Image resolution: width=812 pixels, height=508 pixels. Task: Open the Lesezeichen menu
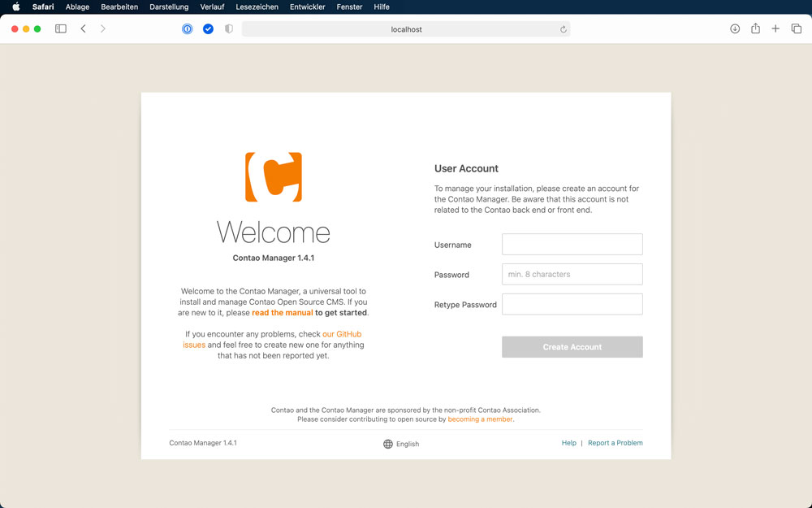pos(257,7)
